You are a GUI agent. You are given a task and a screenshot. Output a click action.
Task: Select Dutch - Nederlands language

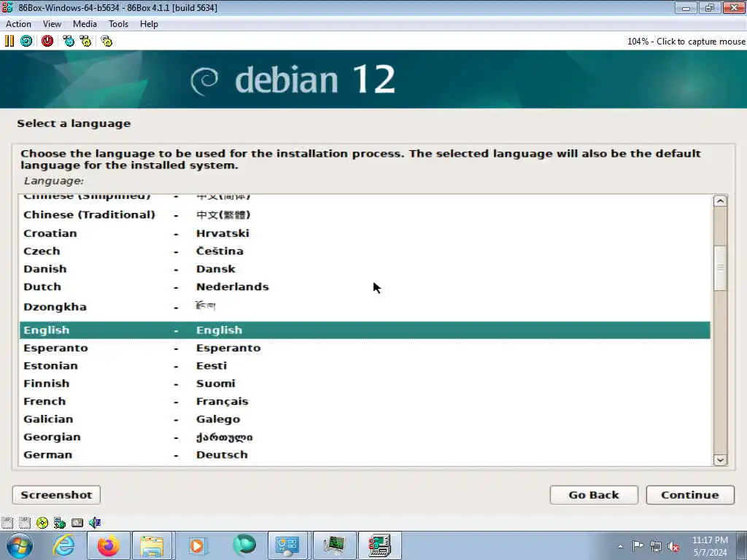(365, 287)
